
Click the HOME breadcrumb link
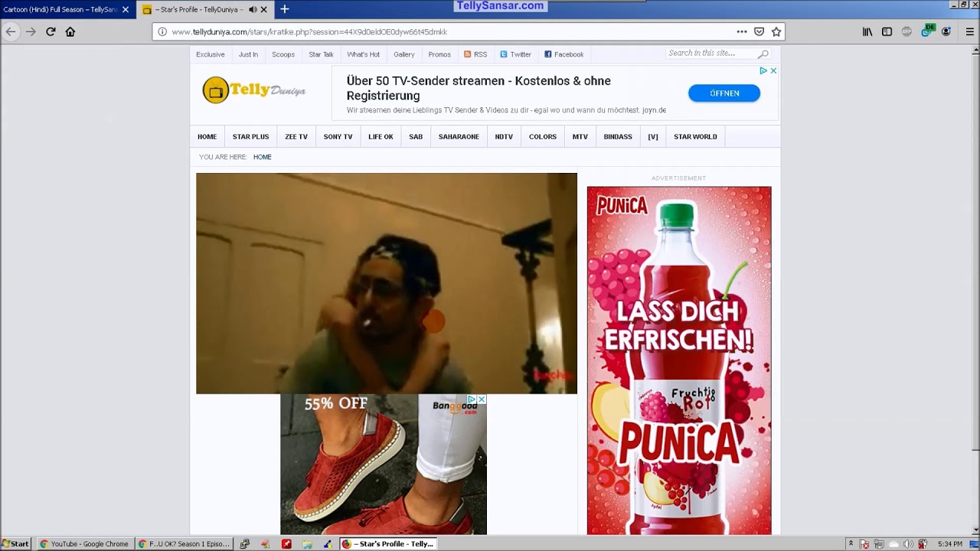[263, 157]
